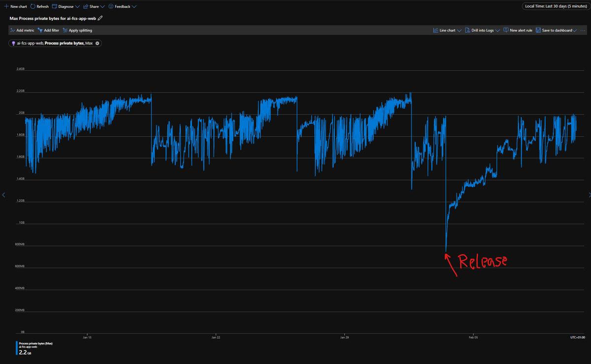Click the blue legend color bar
The width and height of the screenshot is (591, 364).
[x=16, y=348]
